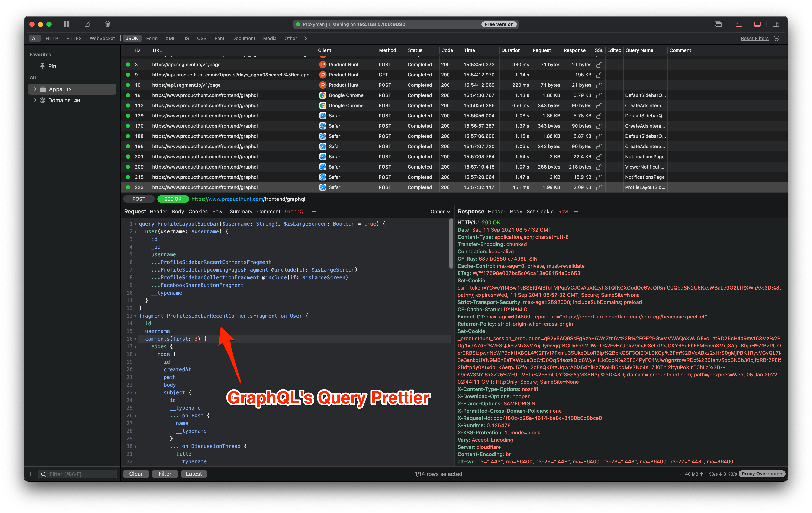The height and width of the screenshot is (513, 812).
Task: Collapse the on DiscussionThread block at line 30
Action: pyautogui.click(x=136, y=446)
